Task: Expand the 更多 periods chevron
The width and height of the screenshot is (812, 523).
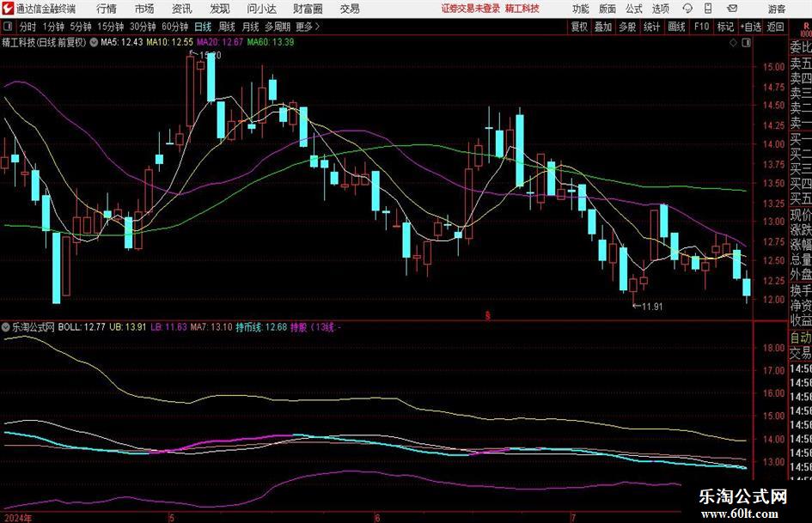Action: (x=317, y=27)
